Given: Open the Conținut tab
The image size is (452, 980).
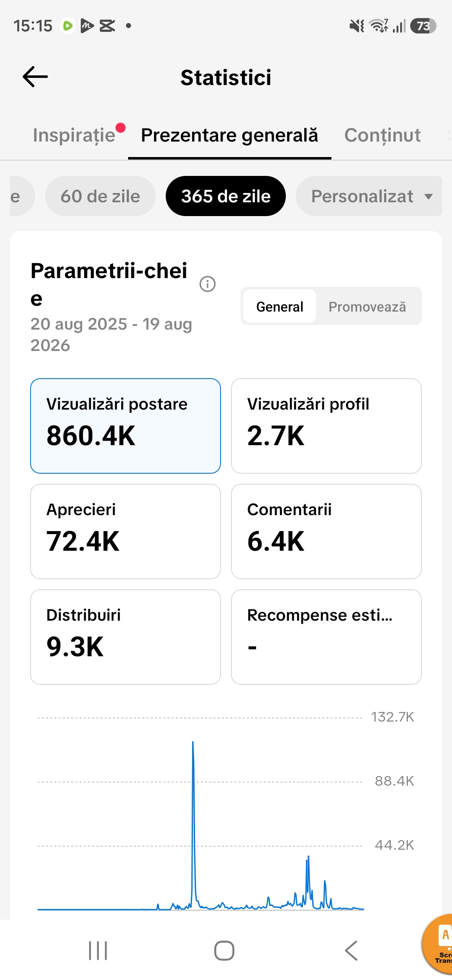Looking at the screenshot, I should tap(383, 135).
